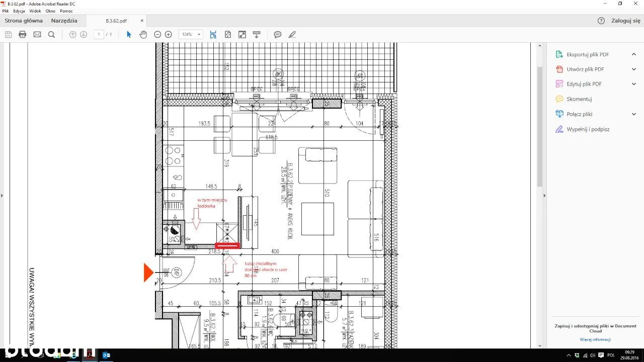This screenshot has width=644, height=362.
Task: Select the Highlight text pen tool
Action: pyautogui.click(x=292, y=34)
